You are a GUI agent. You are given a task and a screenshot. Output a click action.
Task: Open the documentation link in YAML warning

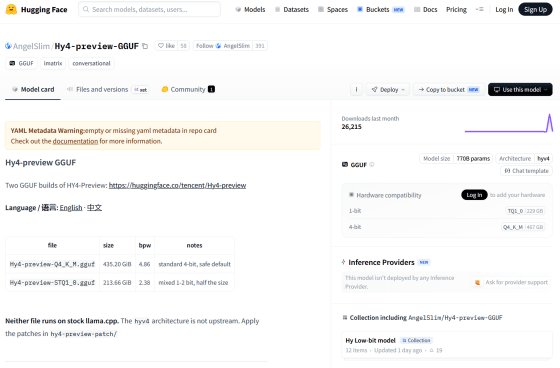coord(75,141)
